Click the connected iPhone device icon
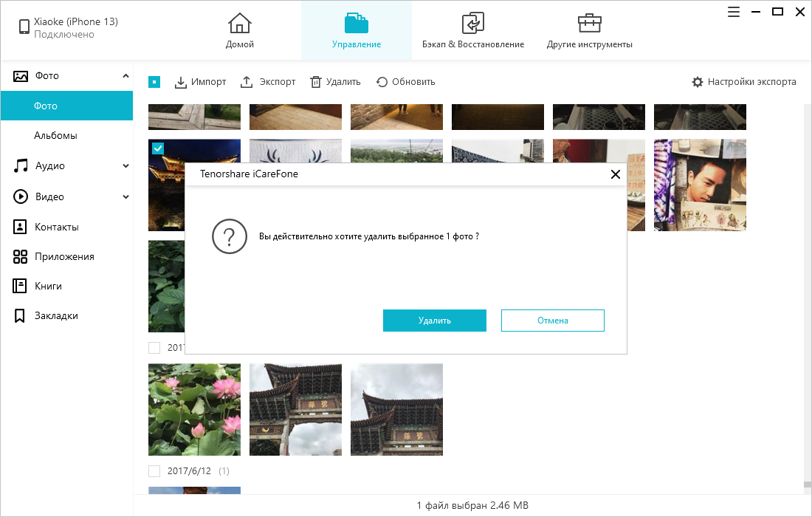812x517 pixels. coord(24,27)
